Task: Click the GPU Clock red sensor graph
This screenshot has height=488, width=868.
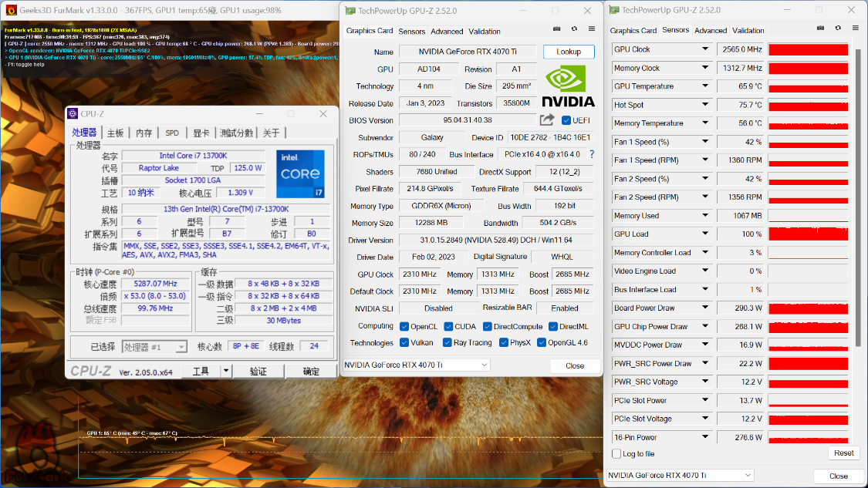Action: 809,49
